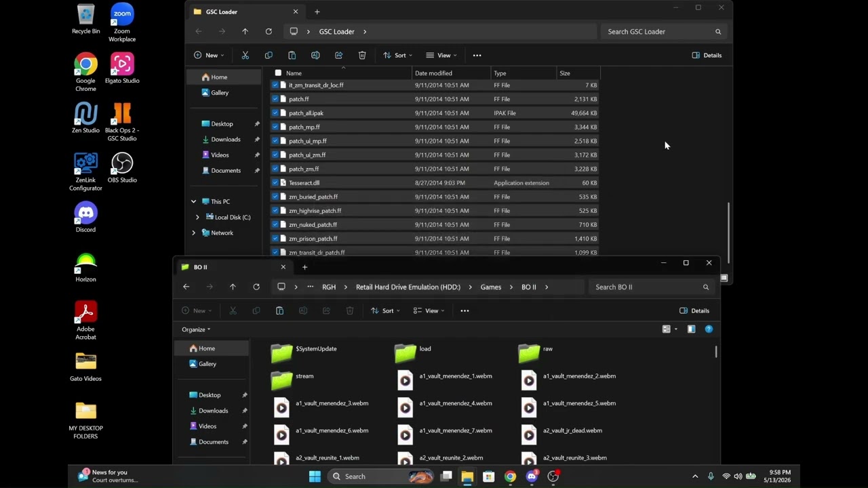
Task: Open the New dropdown in GSC Loader
Action: coord(209,56)
